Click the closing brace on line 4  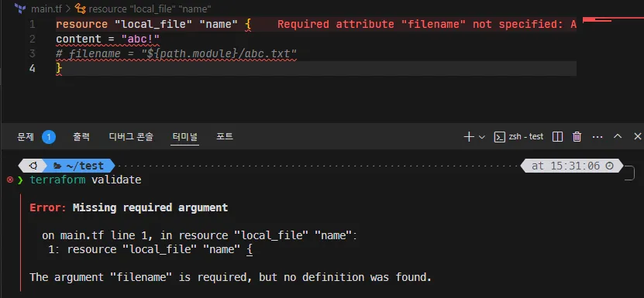coord(59,69)
